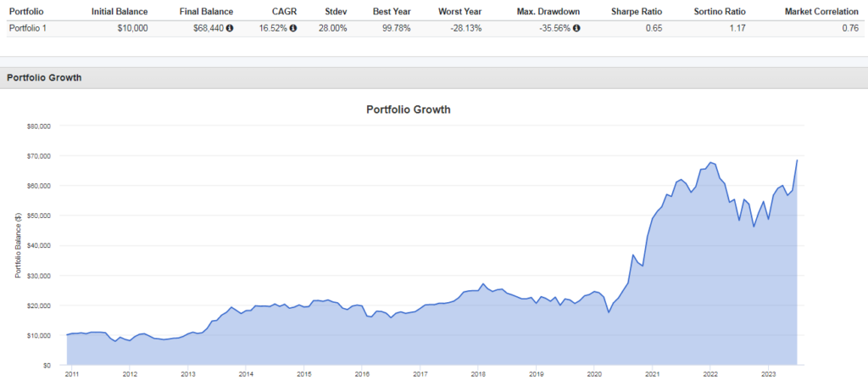Click the Market Correlation column header
The width and height of the screenshot is (868, 381).
coord(821,11)
